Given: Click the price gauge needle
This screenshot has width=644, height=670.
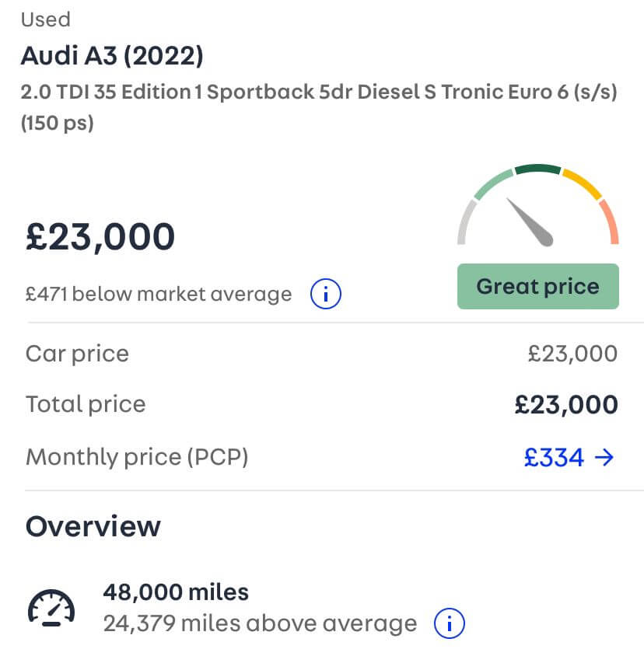Looking at the screenshot, I should click(530, 222).
